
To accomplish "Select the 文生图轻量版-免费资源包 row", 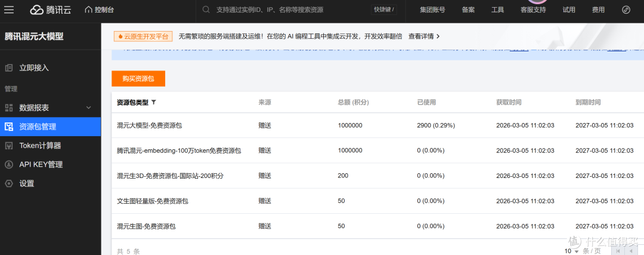I will click(378, 201).
